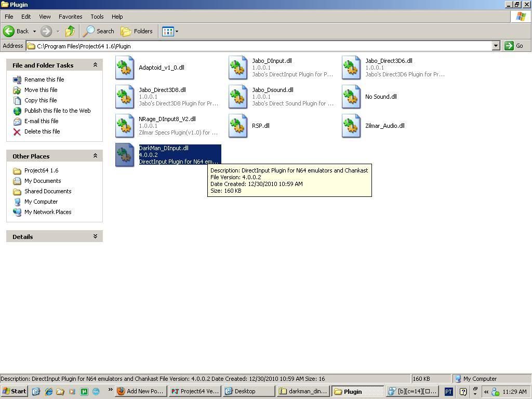Click Rename this file link
Screen dimensions: 532x399
tap(44, 79)
